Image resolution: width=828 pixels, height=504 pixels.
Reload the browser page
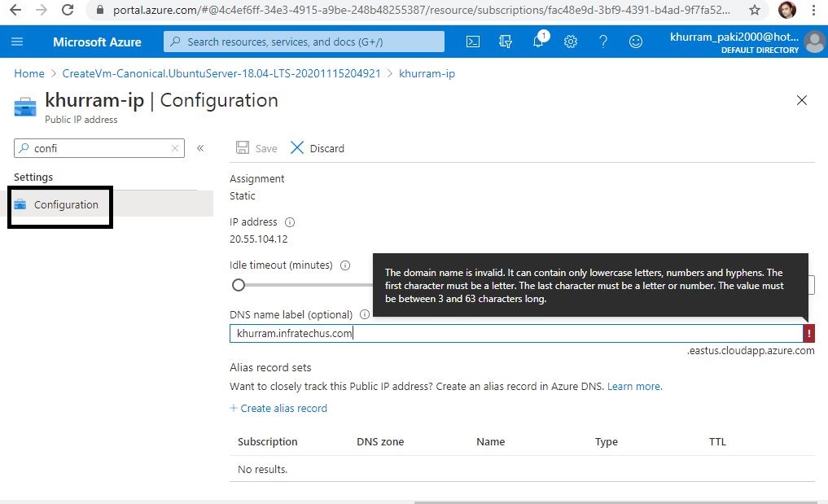coord(68,10)
